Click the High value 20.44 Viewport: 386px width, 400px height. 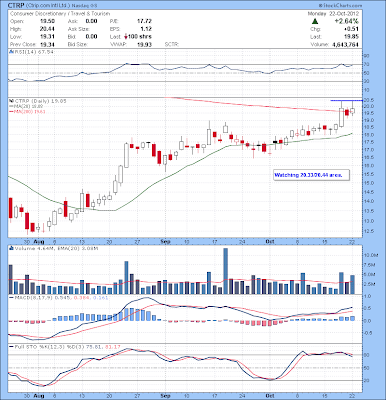click(47, 29)
